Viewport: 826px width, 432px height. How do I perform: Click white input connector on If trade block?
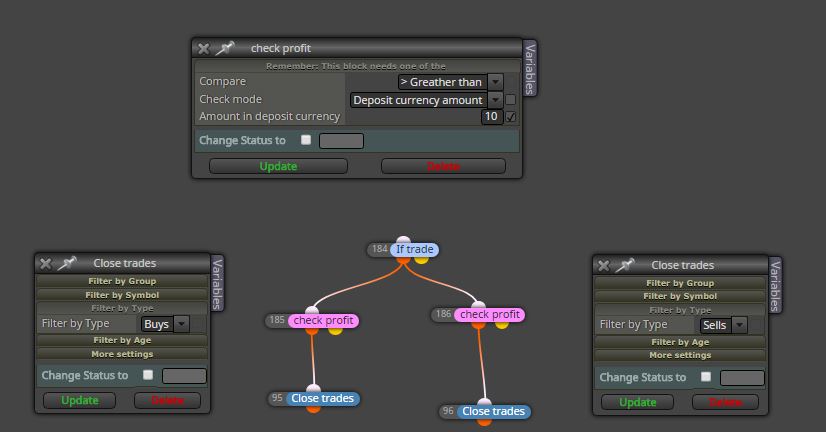click(x=404, y=240)
